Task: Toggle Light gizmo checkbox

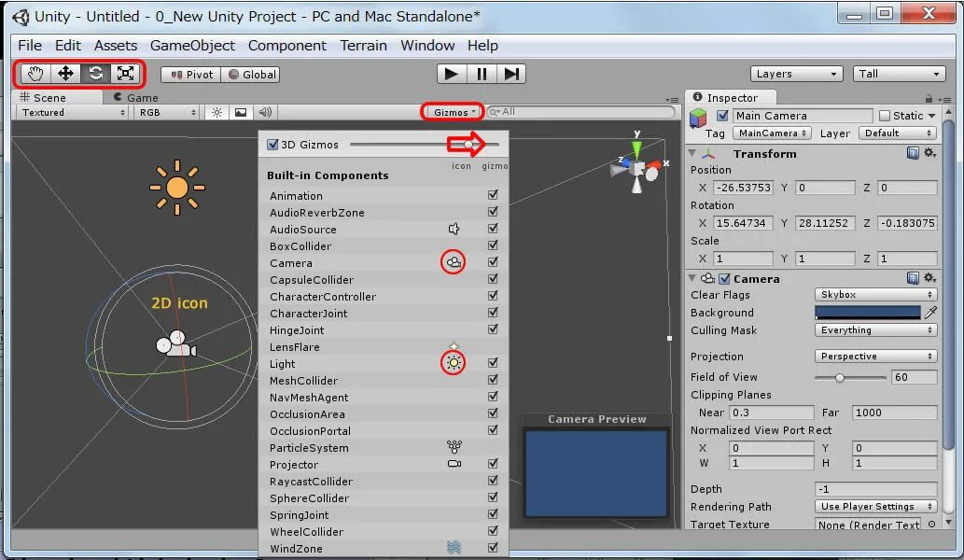Action: click(493, 363)
